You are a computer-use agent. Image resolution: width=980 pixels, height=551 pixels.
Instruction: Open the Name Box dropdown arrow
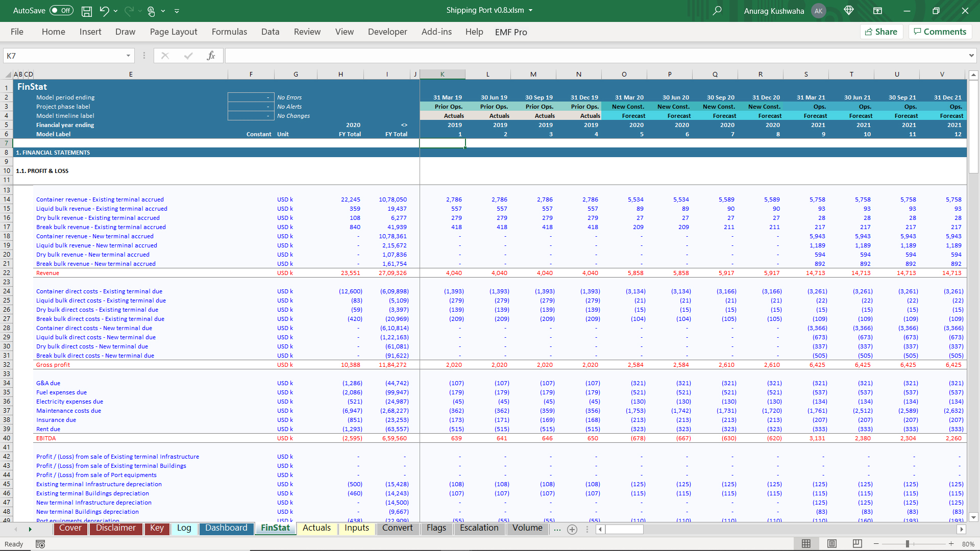point(128,56)
